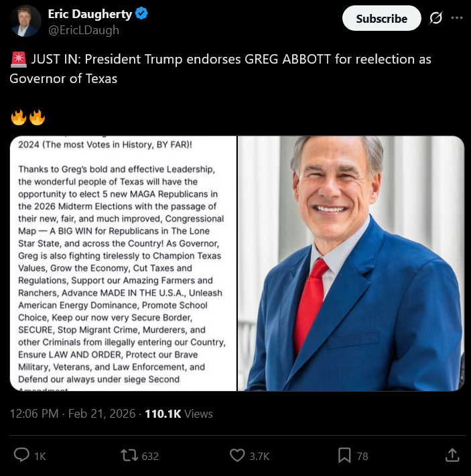Open the Eric Daugherty display name link

[x=90, y=13]
